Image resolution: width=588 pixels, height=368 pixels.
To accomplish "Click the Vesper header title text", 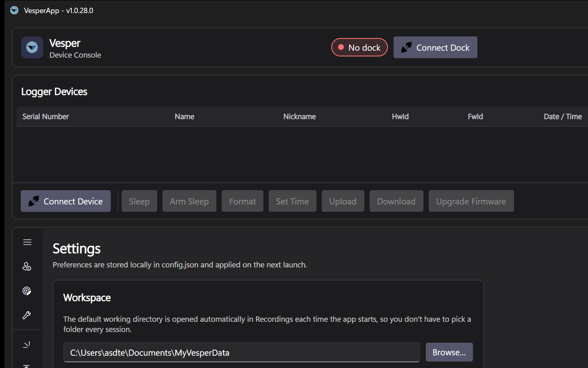I will click(x=65, y=43).
